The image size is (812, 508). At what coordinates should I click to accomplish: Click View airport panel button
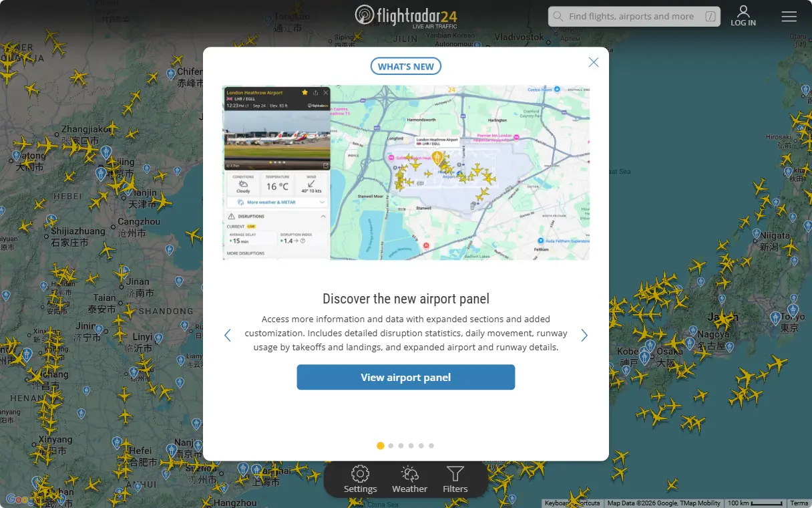(x=406, y=377)
